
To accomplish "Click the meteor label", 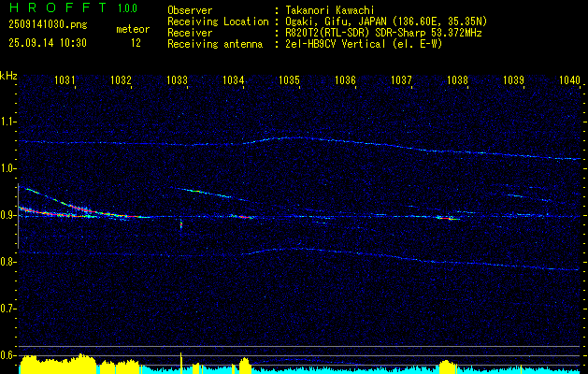I will tap(133, 29).
